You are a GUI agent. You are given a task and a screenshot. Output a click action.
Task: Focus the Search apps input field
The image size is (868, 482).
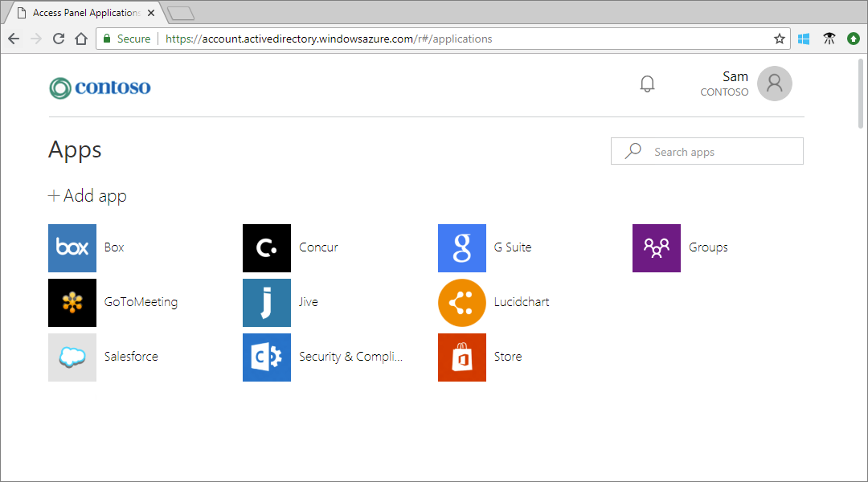[707, 151]
